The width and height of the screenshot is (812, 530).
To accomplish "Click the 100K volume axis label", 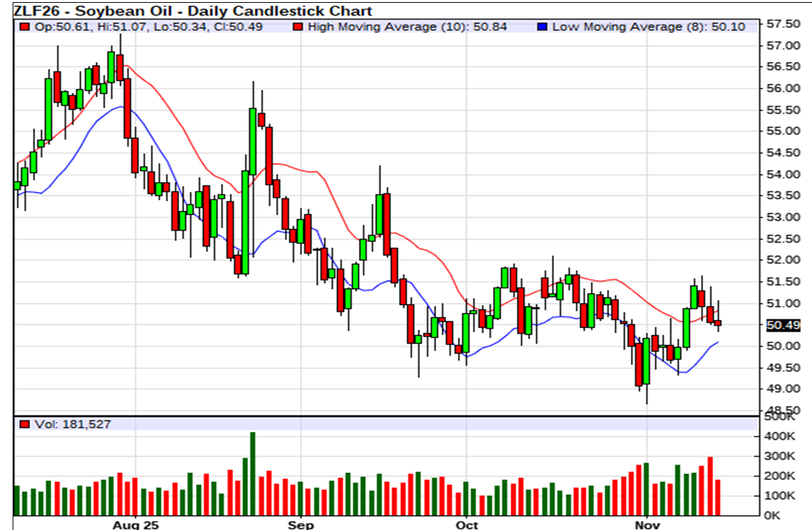I will click(x=780, y=496).
